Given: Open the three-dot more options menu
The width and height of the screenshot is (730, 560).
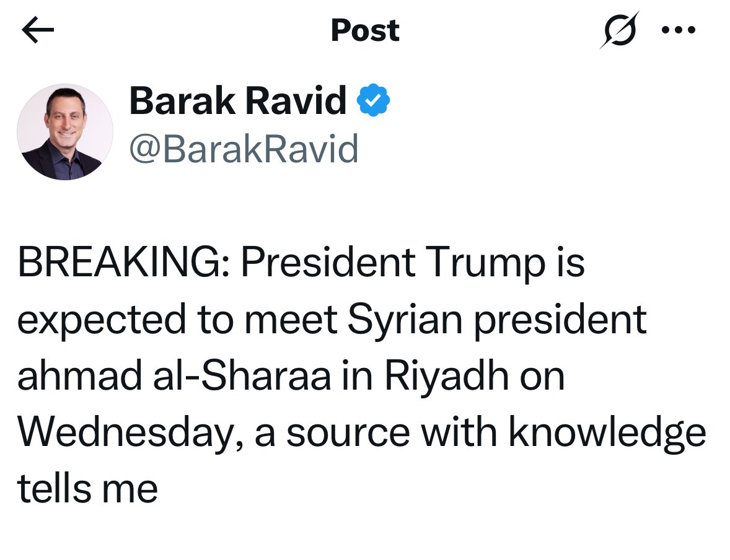Looking at the screenshot, I should pyautogui.click(x=679, y=30).
